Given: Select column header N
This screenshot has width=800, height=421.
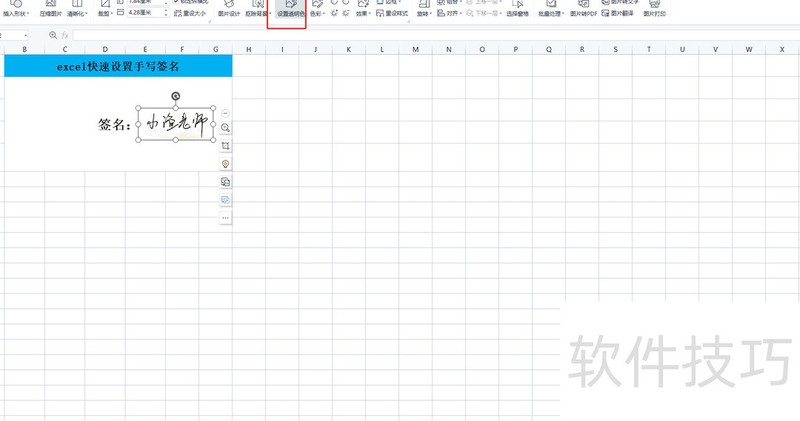Looking at the screenshot, I should tap(449, 49).
